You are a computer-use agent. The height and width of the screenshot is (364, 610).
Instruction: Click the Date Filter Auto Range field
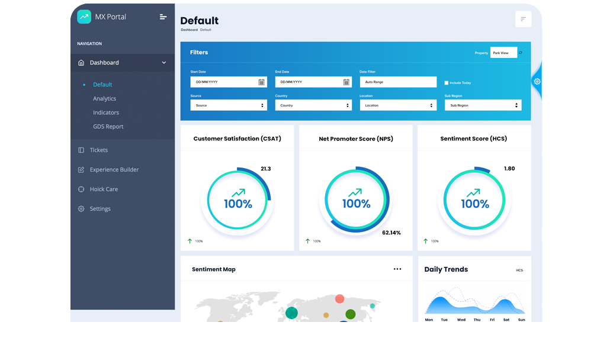(398, 82)
